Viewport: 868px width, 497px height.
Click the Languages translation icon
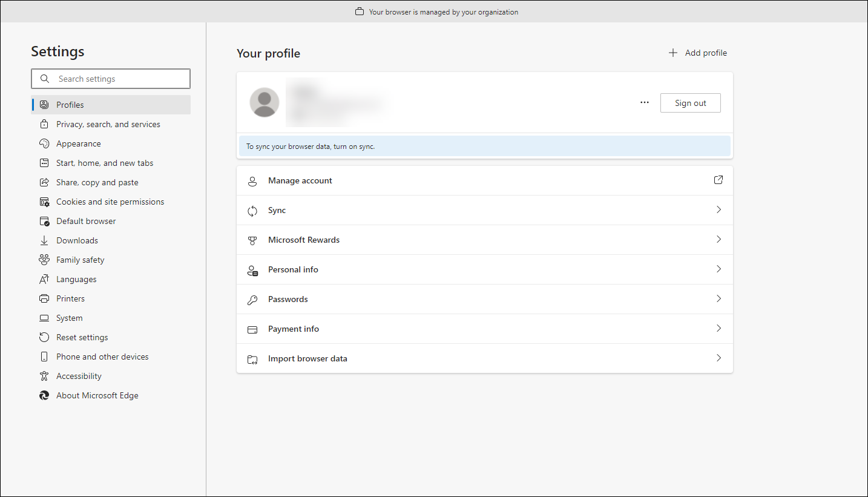[44, 279]
